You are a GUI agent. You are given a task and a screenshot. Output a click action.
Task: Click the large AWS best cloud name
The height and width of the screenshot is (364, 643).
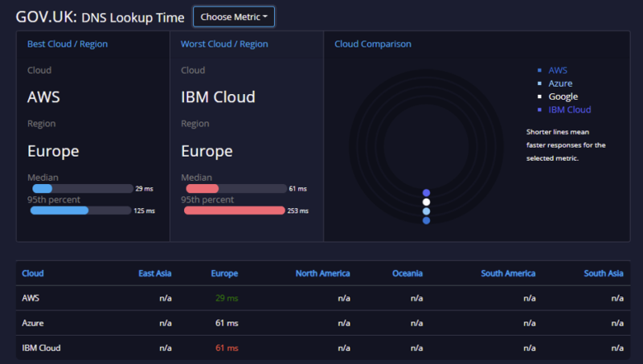pos(43,97)
